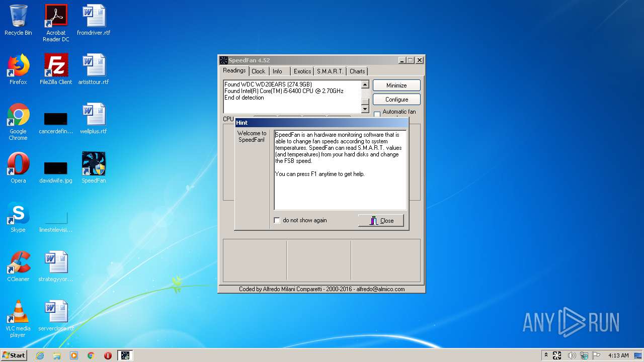Click the volume speaker tray icon
Viewport: 644px width, 362px height.
tap(572, 355)
